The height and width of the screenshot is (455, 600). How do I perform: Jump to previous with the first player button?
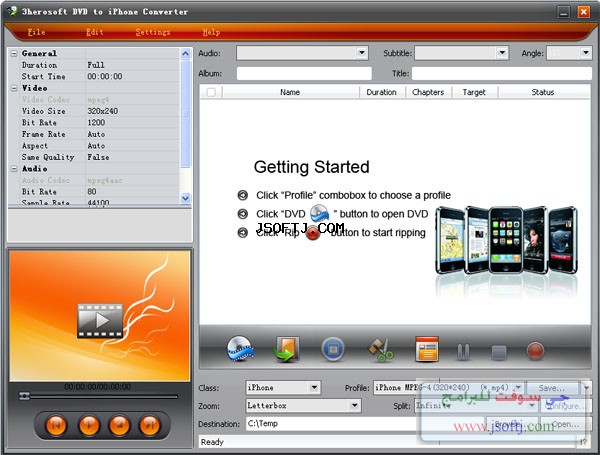click(56, 425)
